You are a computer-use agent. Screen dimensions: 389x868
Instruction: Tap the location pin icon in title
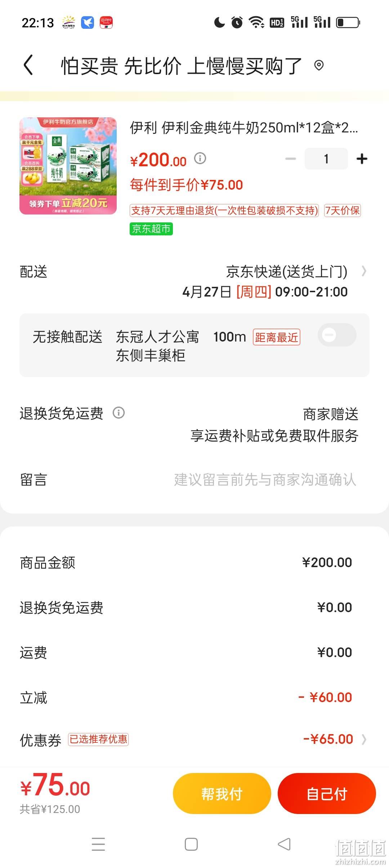point(319,65)
